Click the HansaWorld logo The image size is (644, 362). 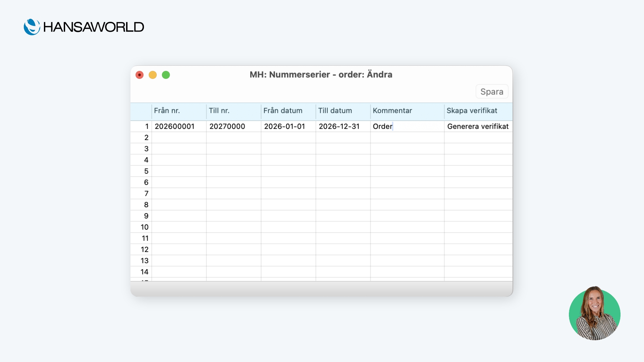click(x=84, y=27)
